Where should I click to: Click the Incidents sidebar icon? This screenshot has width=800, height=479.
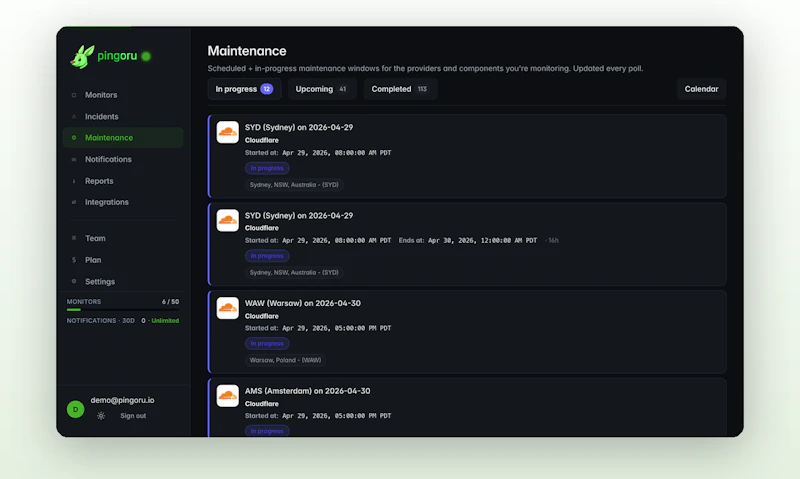pos(74,116)
